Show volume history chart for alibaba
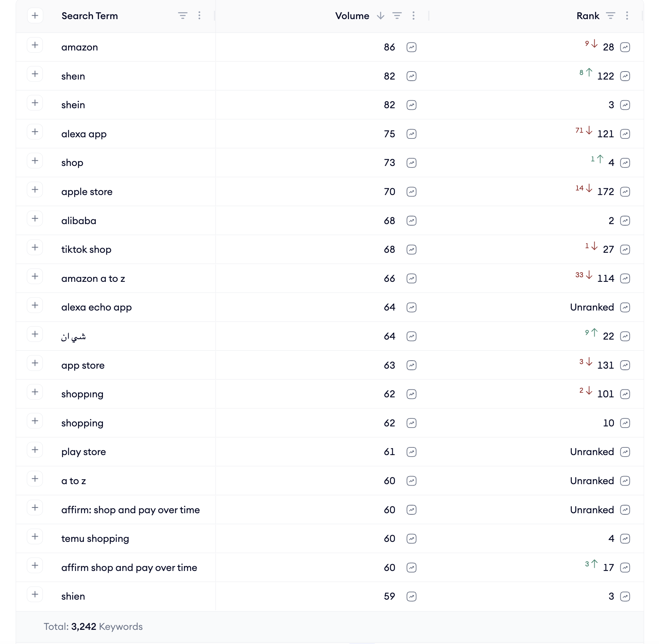659x644 pixels. [x=411, y=221]
